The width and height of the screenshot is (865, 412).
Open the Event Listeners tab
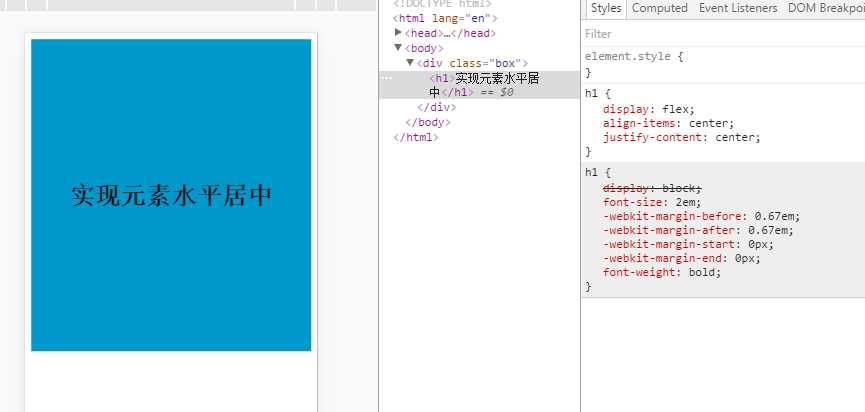click(738, 8)
